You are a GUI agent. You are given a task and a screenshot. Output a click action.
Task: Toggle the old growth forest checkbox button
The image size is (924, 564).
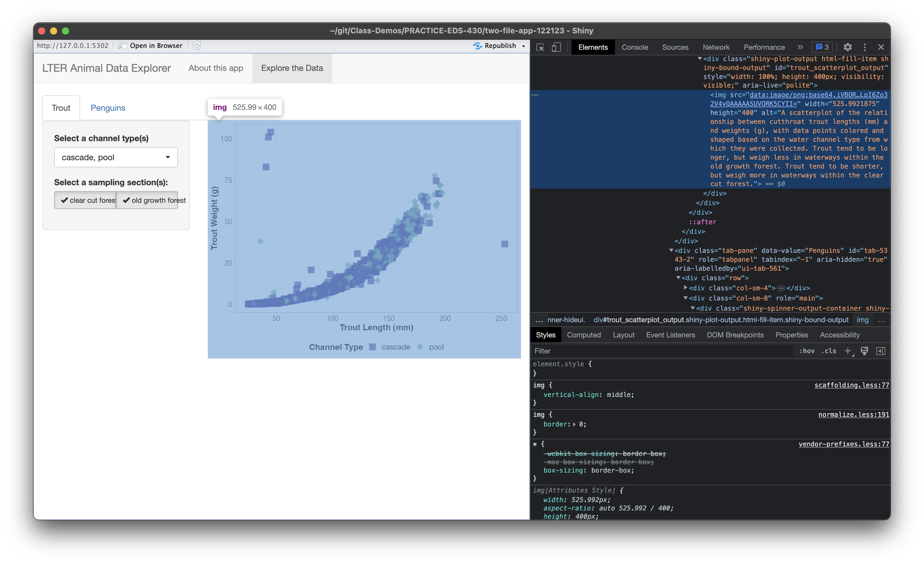pos(147,200)
